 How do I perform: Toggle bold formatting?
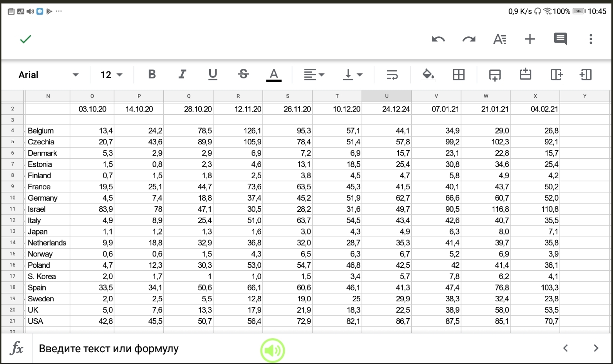pos(152,74)
